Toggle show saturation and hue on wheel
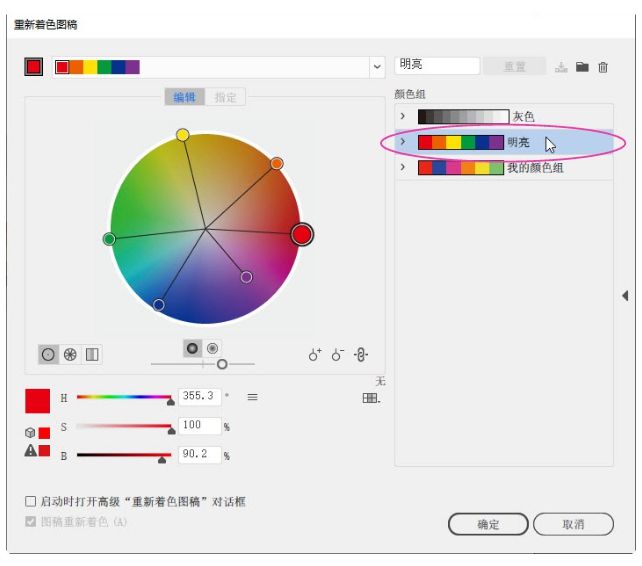 pos(213,348)
